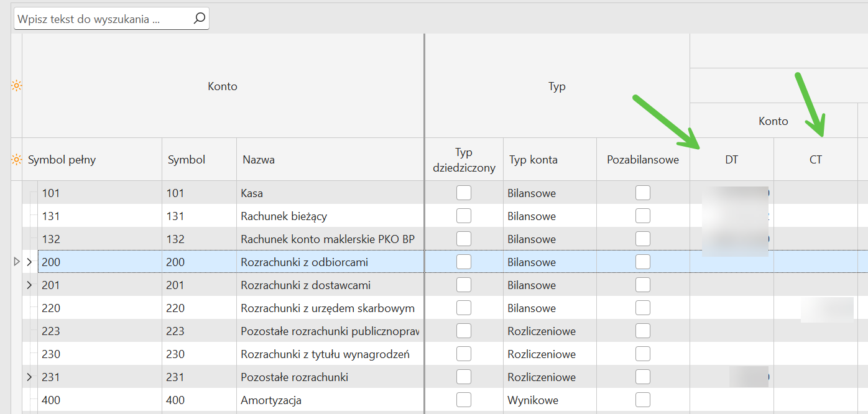Toggle the Pozabilansowe checkbox for account 220
This screenshot has height=414, width=868.
[643, 308]
